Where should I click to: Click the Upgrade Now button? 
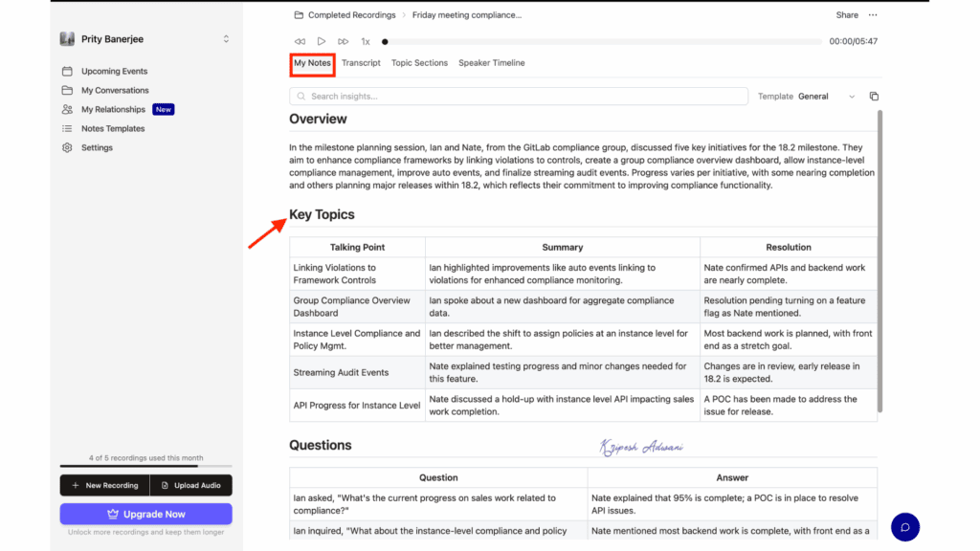[145, 514]
